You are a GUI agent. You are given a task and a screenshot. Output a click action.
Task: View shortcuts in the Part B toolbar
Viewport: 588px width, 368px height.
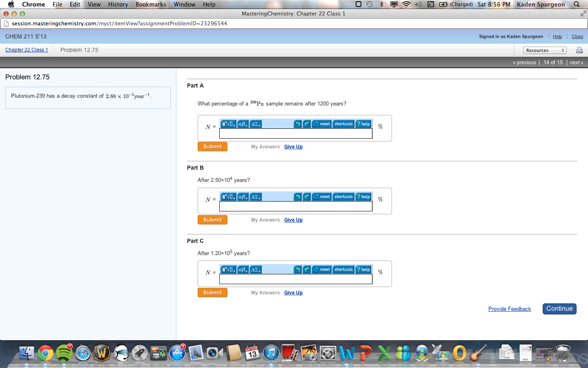point(343,196)
